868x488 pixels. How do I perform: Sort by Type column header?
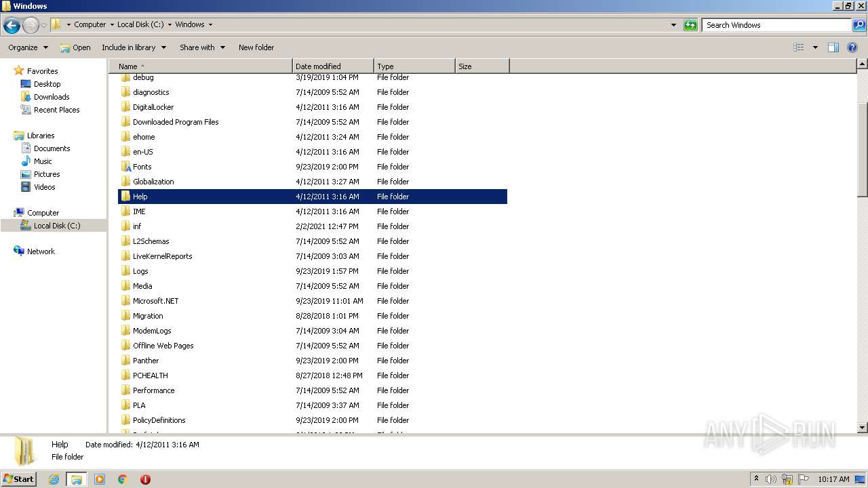(414, 66)
